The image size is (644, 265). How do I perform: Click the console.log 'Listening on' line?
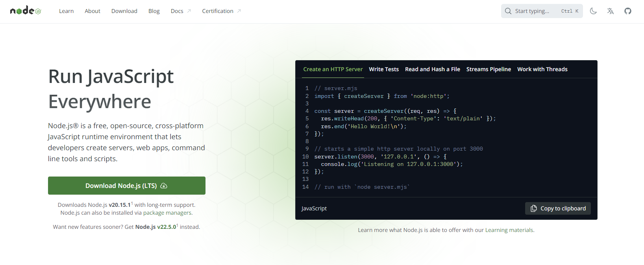(392, 164)
